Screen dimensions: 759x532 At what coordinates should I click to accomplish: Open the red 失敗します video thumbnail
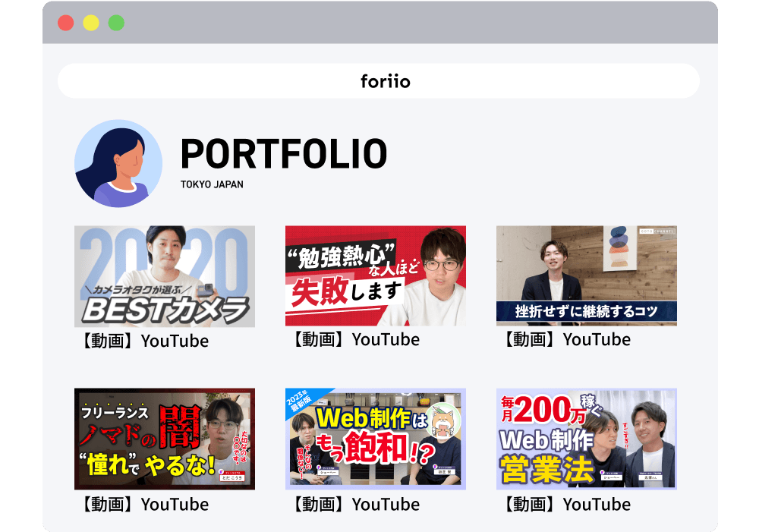[x=375, y=275]
